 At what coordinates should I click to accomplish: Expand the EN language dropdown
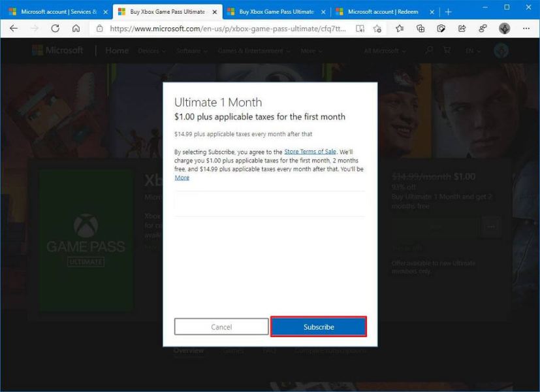(x=473, y=51)
